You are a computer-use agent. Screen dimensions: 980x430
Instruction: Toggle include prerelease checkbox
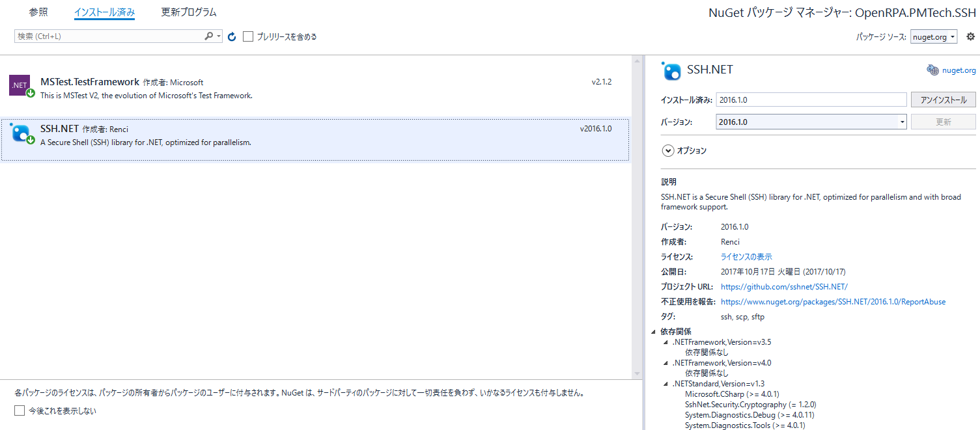tap(248, 36)
